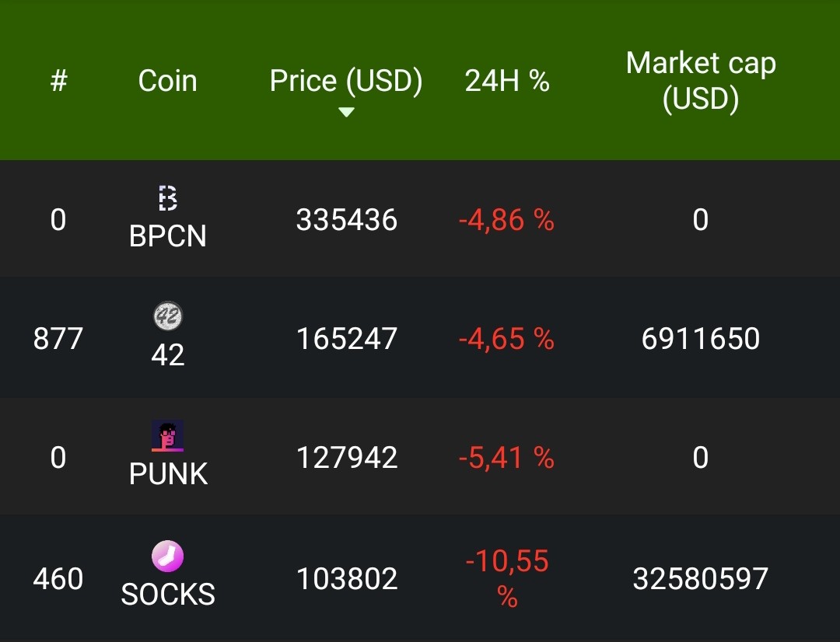840x642 pixels.
Task: Tap the 42 coin icon
Action: click(168, 316)
